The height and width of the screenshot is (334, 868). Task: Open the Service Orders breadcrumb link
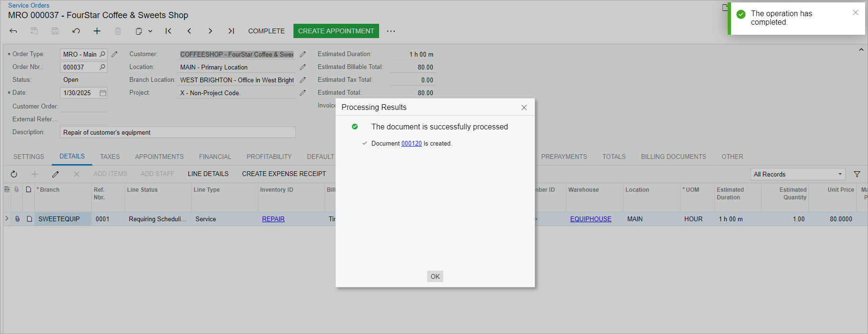click(x=29, y=5)
